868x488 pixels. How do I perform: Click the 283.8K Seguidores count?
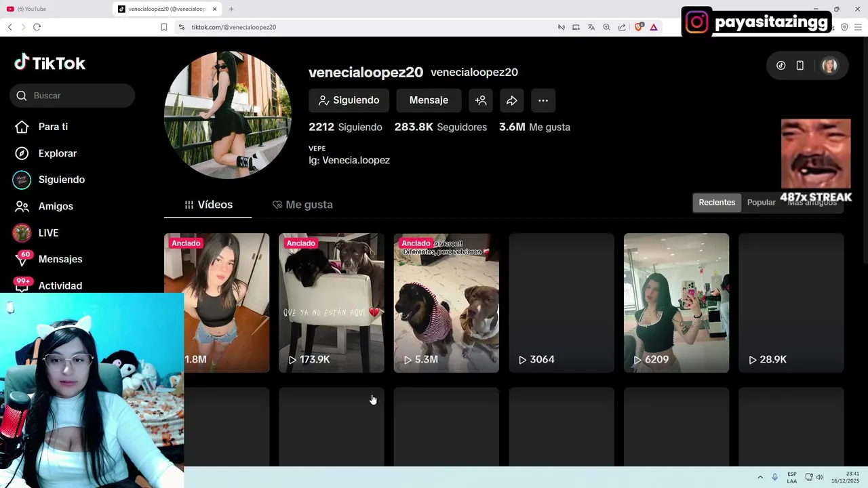(x=441, y=127)
